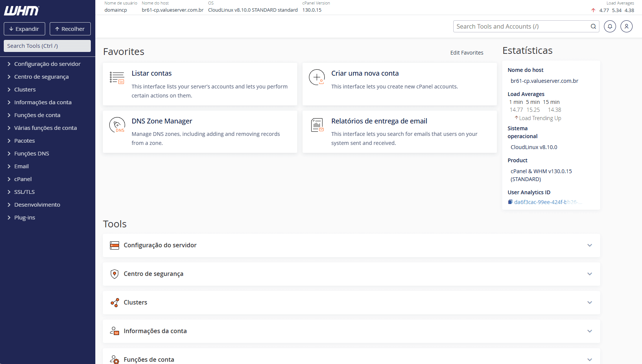The width and height of the screenshot is (642, 364).
Task: Open the Edit Favorites link
Action: click(466, 53)
